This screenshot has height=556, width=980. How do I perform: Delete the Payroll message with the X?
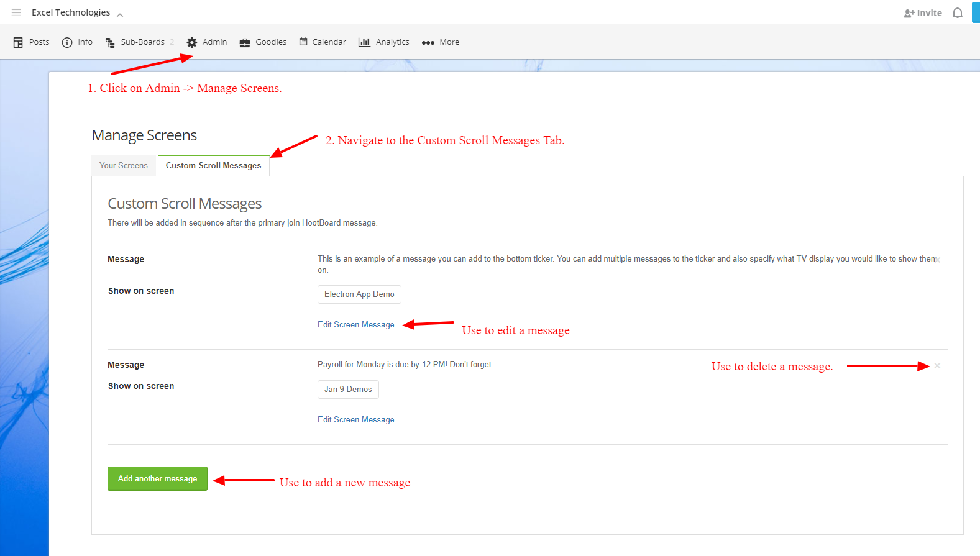coord(937,366)
